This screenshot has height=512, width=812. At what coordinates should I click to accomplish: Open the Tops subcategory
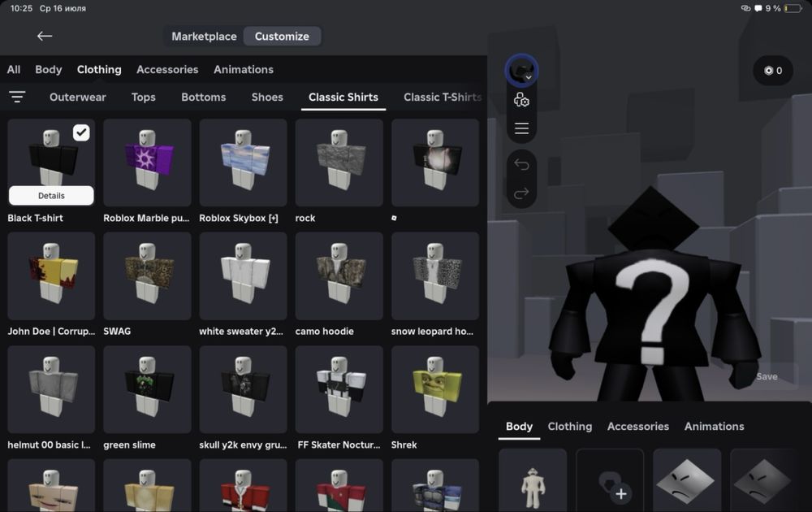click(x=144, y=97)
